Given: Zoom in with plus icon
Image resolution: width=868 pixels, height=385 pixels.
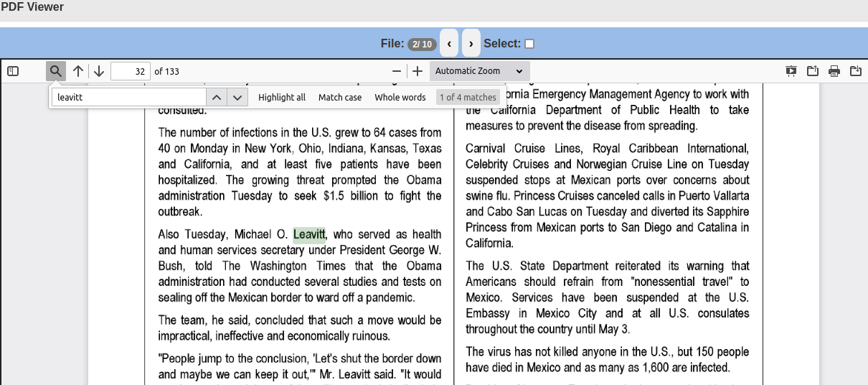Looking at the screenshot, I should 418,71.
